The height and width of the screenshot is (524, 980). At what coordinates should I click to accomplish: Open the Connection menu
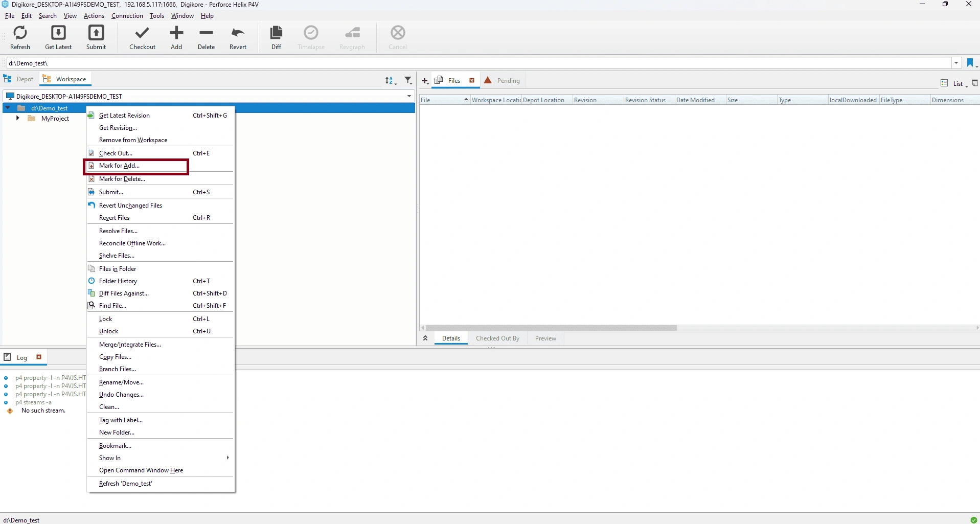coord(127,16)
